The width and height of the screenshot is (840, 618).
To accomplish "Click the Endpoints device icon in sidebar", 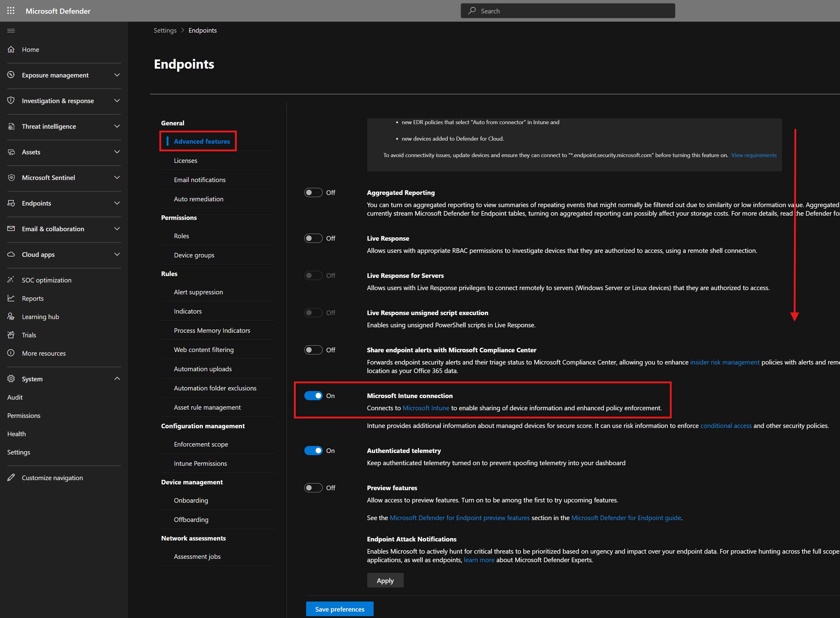I will (11, 203).
